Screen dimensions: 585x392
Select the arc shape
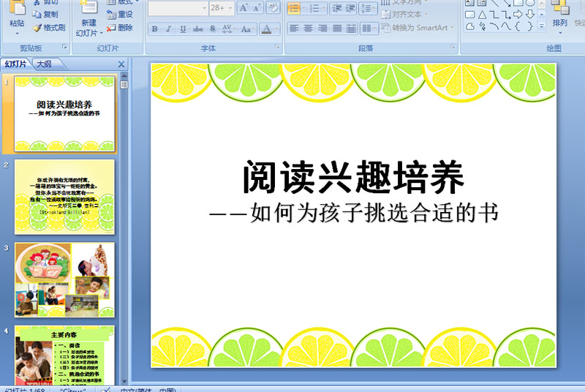click(494, 26)
